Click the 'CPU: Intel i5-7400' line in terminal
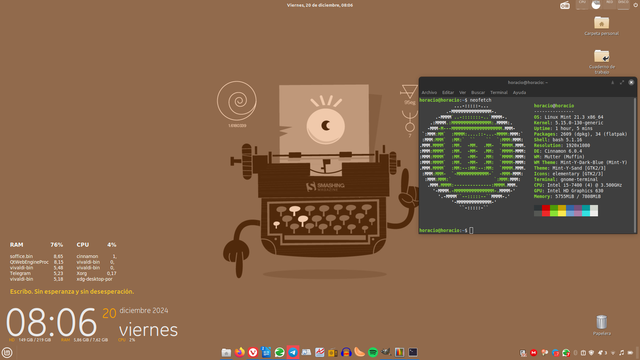Image resolution: width=640 pixels, height=360 pixels. [x=578, y=185]
